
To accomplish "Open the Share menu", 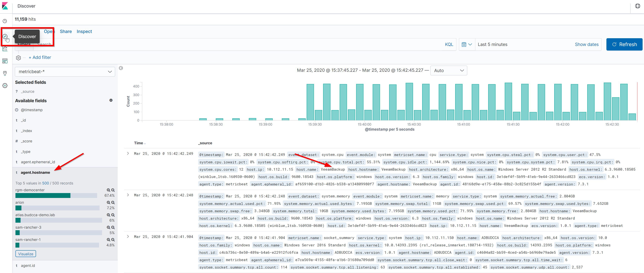I will tap(66, 31).
